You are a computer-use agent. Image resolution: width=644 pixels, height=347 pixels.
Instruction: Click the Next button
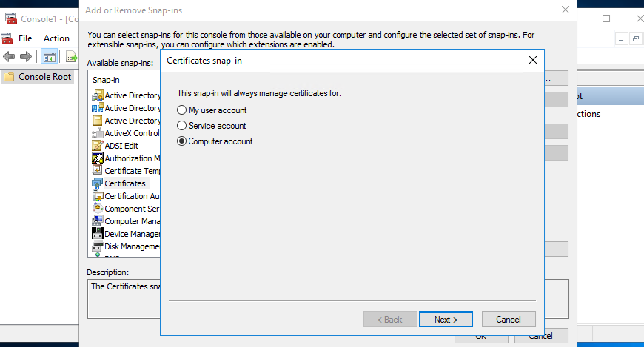pyautogui.click(x=446, y=320)
